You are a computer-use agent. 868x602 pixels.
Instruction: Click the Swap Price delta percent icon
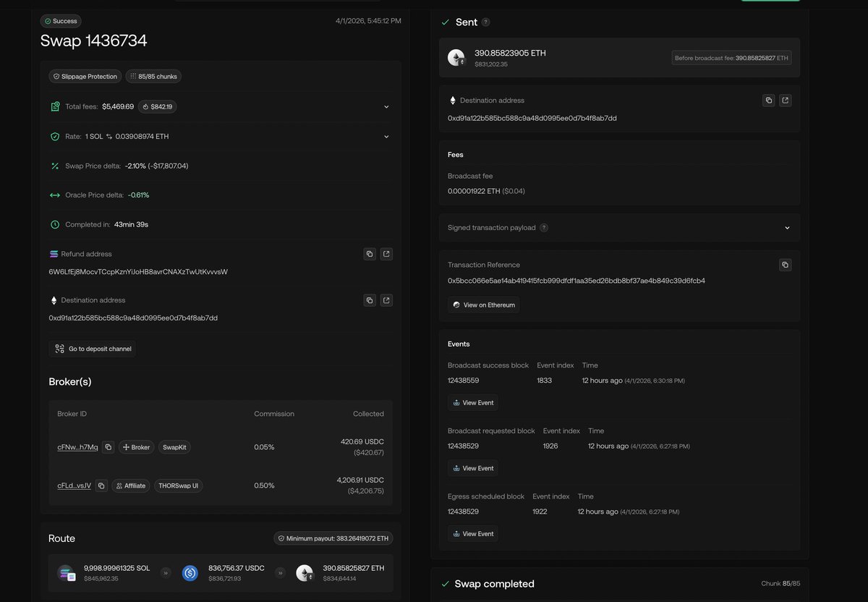[x=55, y=166]
